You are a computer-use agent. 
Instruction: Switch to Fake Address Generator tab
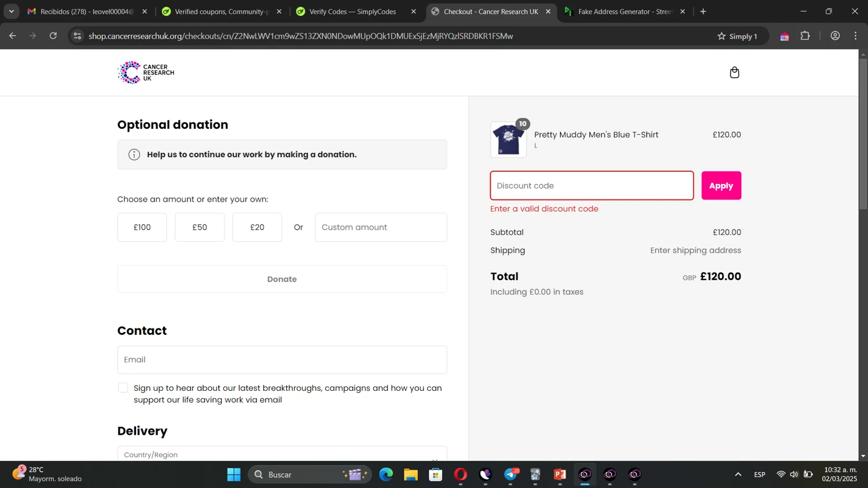tap(625, 12)
